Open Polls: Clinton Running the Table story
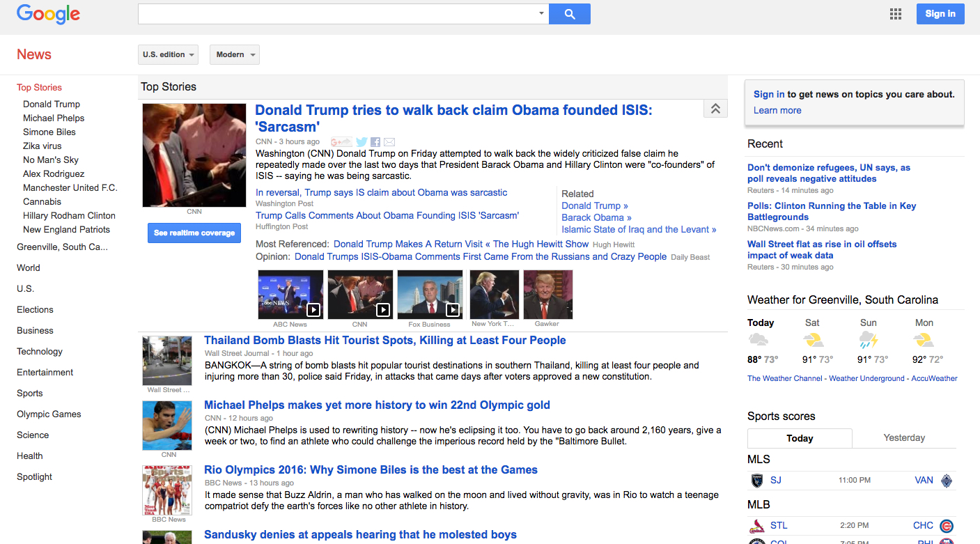980x544 pixels. point(832,211)
